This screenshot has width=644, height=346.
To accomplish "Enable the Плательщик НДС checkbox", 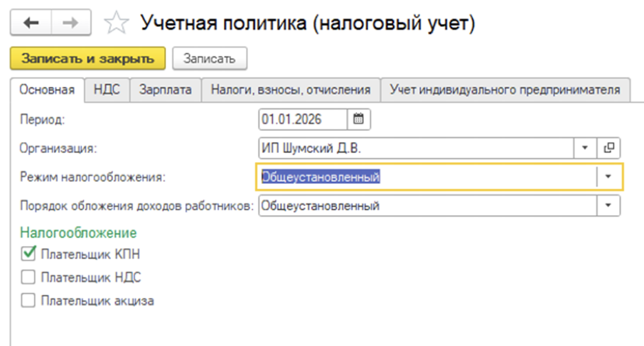I will [29, 278].
